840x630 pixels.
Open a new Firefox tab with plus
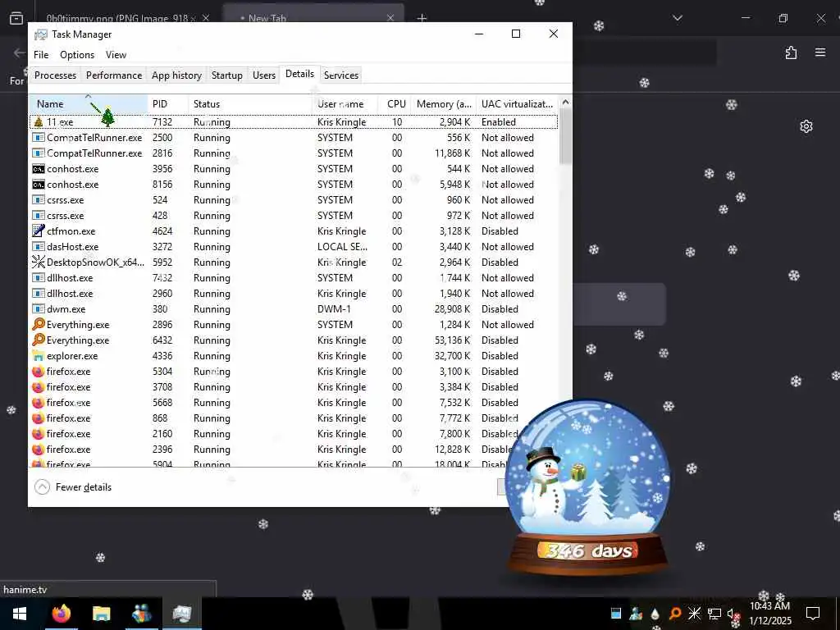(422, 18)
